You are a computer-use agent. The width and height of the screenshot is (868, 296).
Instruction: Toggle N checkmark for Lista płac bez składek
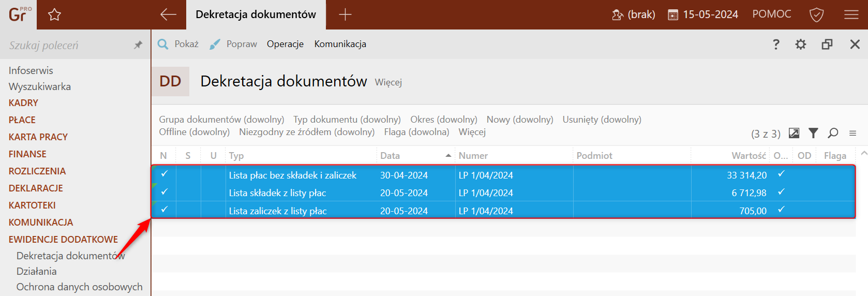click(x=164, y=174)
